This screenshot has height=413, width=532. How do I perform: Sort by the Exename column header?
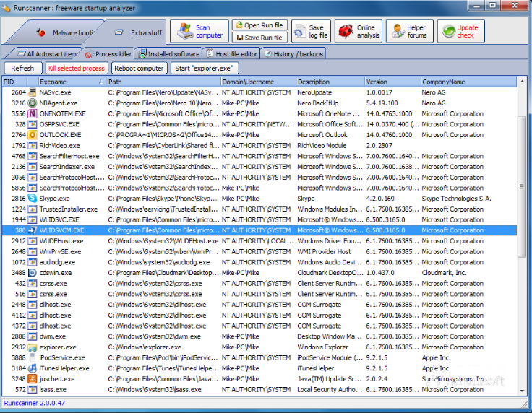coord(72,82)
